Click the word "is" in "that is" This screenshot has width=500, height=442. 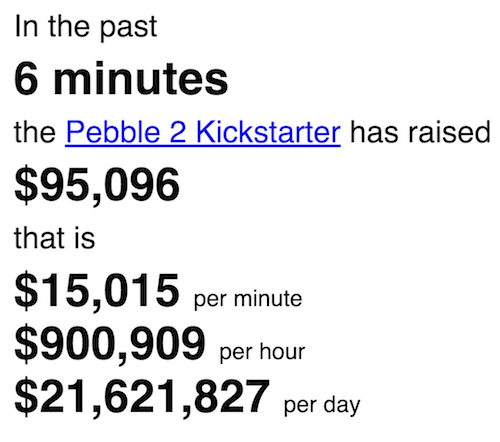[x=85, y=238]
